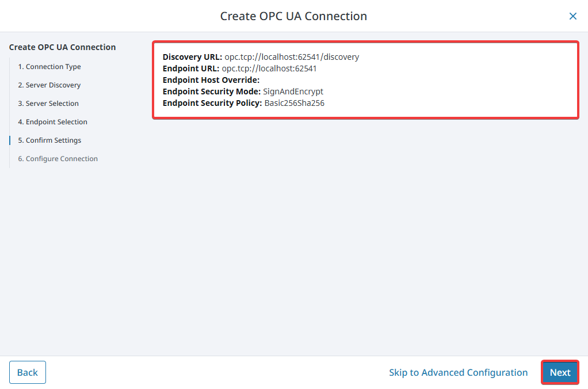Image resolution: width=588 pixels, height=389 pixels.
Task: Click the SignAndEncrypt security mode value
Action: (293, 91)
